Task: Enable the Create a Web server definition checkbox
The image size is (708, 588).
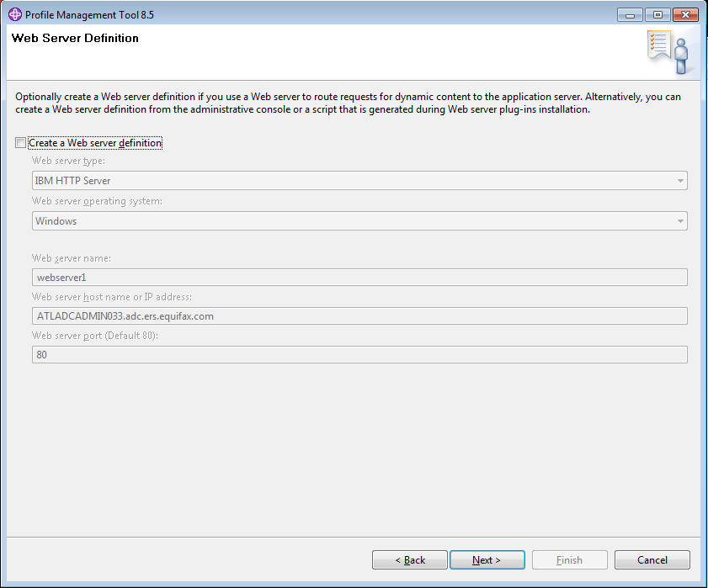Action: coord(20,142)
